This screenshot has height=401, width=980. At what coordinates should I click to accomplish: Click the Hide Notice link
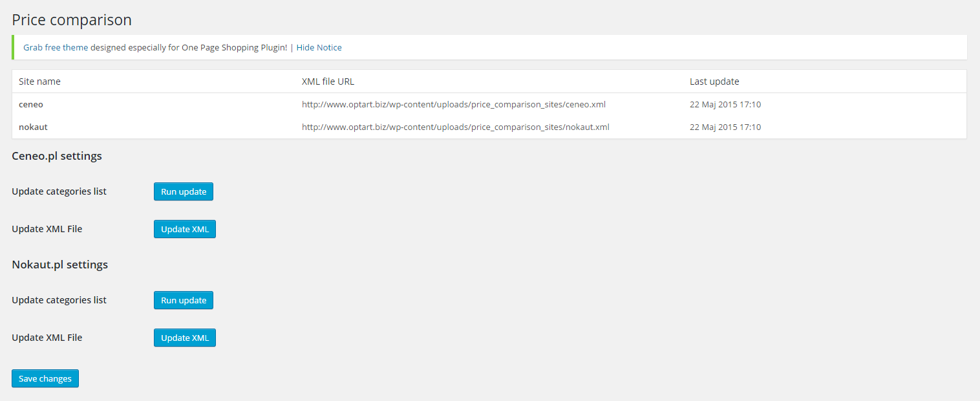tap(319, 48)
